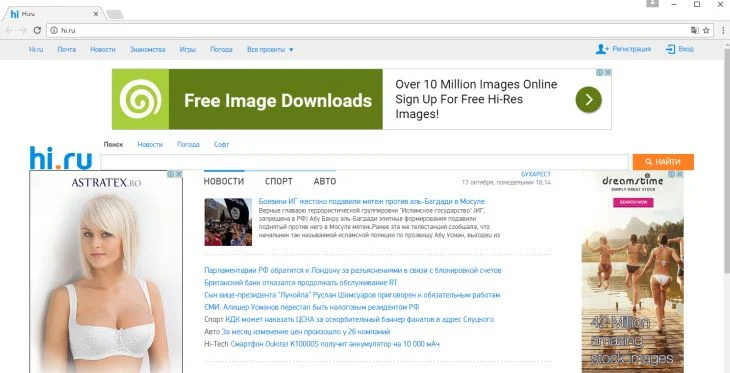Close the Dreamstime ad with X

point(680,174)
